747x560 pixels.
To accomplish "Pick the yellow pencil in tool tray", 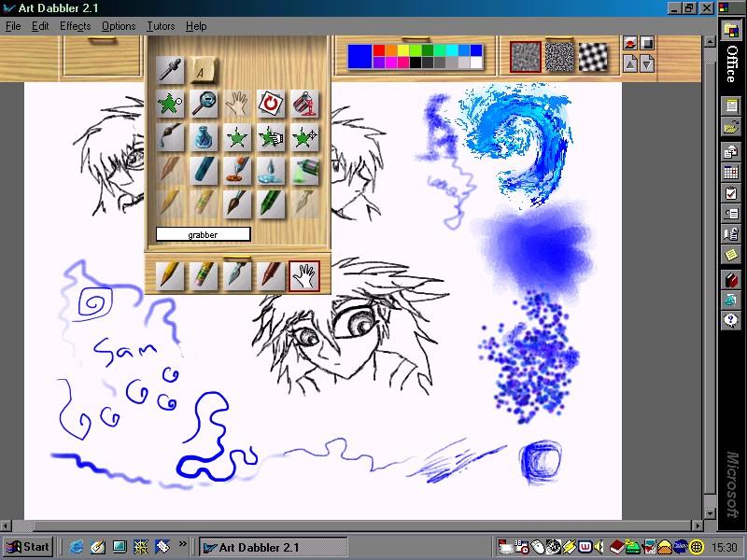I will 170,275.
